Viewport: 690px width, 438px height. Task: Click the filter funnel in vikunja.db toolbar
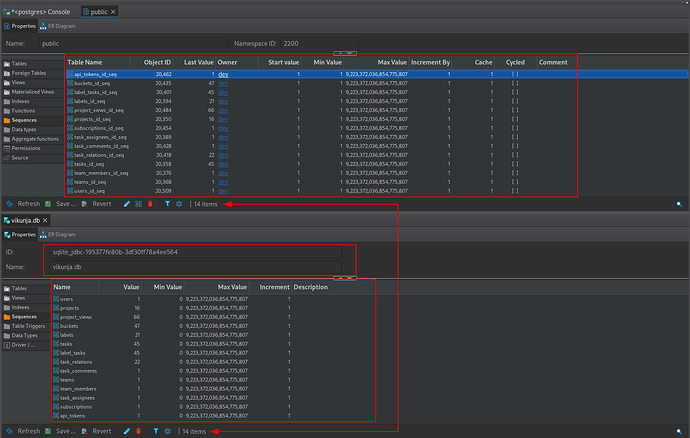point(156,431)
